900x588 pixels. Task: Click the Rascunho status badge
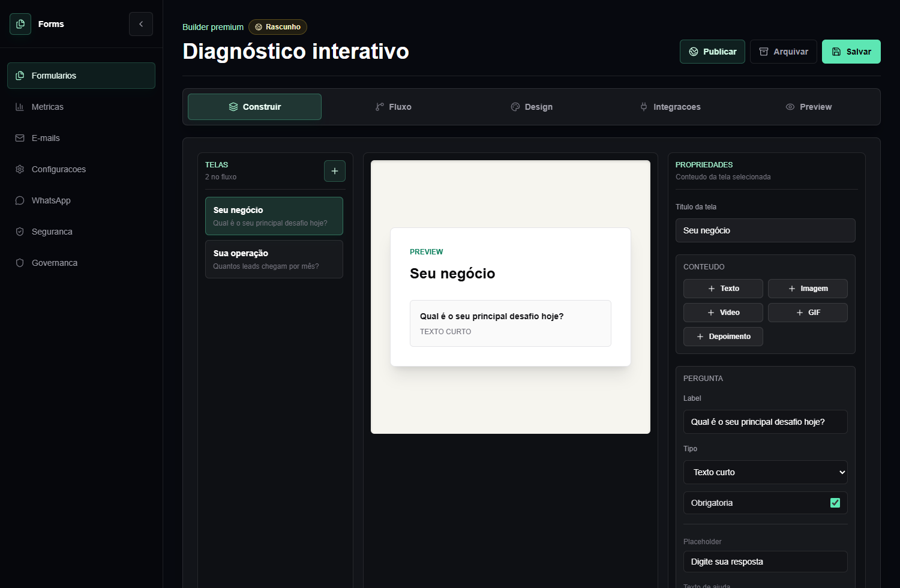pos(278,27)
